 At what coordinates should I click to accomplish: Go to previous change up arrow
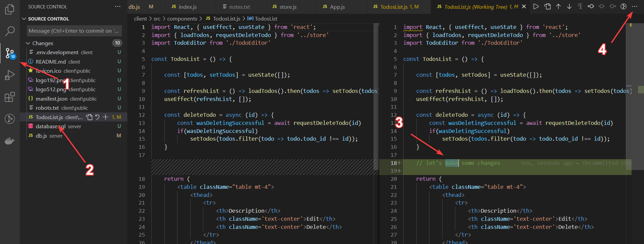click(558, 6)
